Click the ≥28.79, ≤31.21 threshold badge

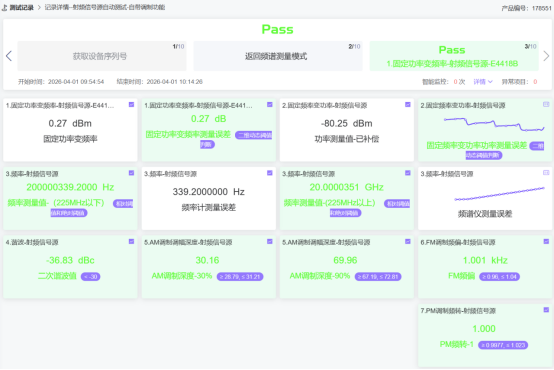(240, 277)
